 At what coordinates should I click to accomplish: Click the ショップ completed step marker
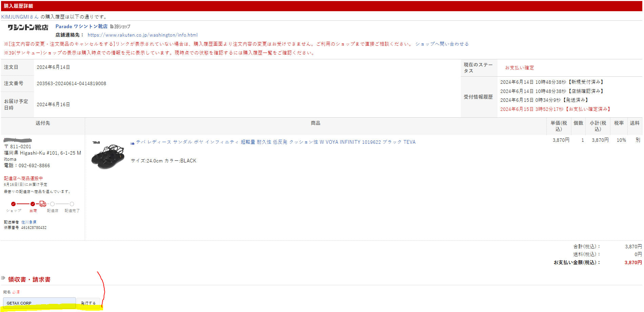pos(13,204)
